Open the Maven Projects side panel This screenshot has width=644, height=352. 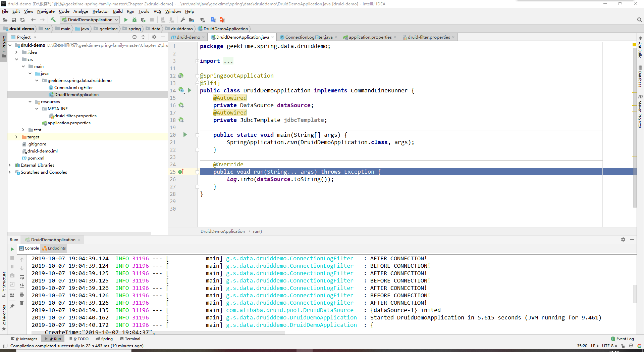pyautogui.click(x=640, y=111)
